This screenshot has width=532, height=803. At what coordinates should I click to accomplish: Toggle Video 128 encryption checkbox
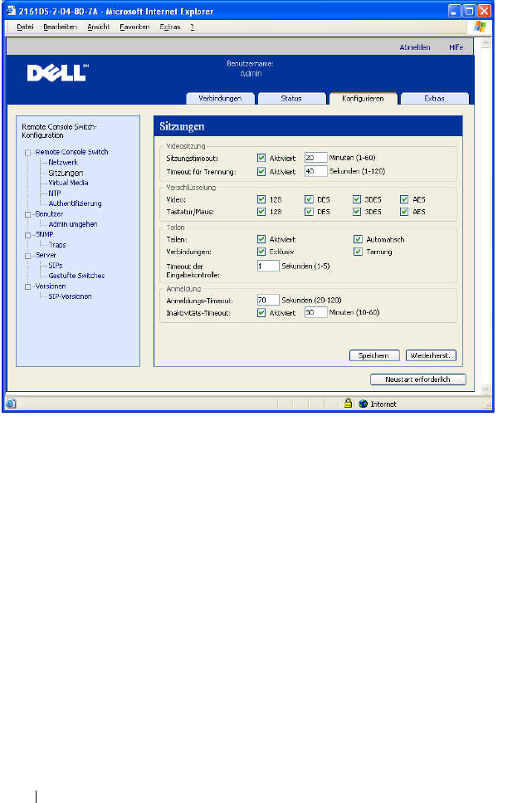(x=261, y=199)
